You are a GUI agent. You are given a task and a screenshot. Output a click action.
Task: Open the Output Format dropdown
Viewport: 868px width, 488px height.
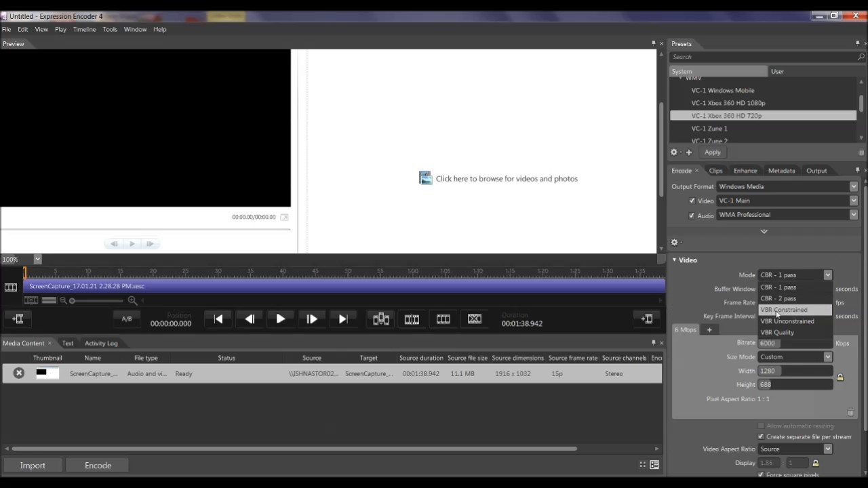pyautogui.click(x=787, y=186)
